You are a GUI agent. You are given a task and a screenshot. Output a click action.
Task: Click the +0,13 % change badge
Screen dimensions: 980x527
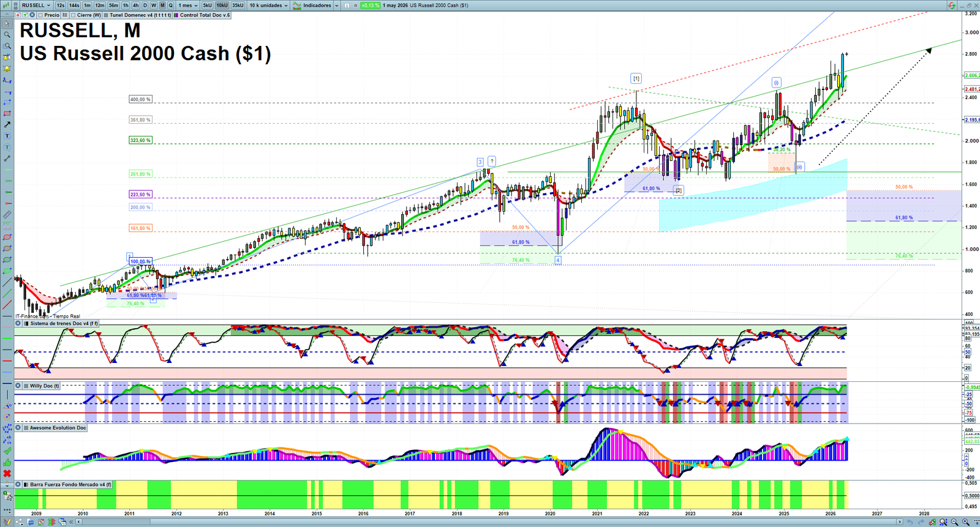pos(370,6)
